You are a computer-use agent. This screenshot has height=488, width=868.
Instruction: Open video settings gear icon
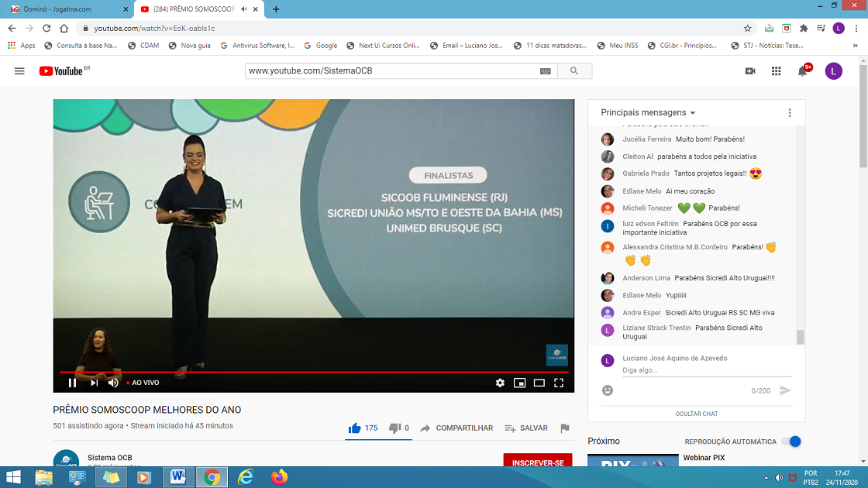tap(500, 383)
